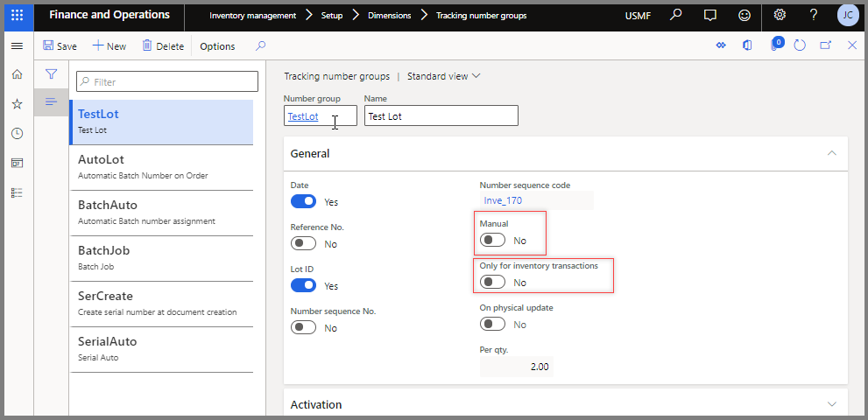Screen dimensions: 868x420
Task: Show the list view pane icon
Action: [52, 101]
